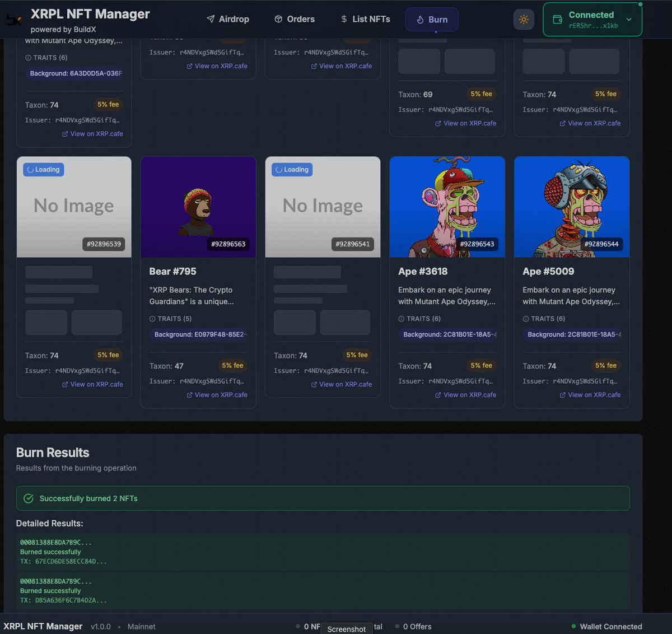
Task: Open the List NFTs tab
Action: (365, 19)
